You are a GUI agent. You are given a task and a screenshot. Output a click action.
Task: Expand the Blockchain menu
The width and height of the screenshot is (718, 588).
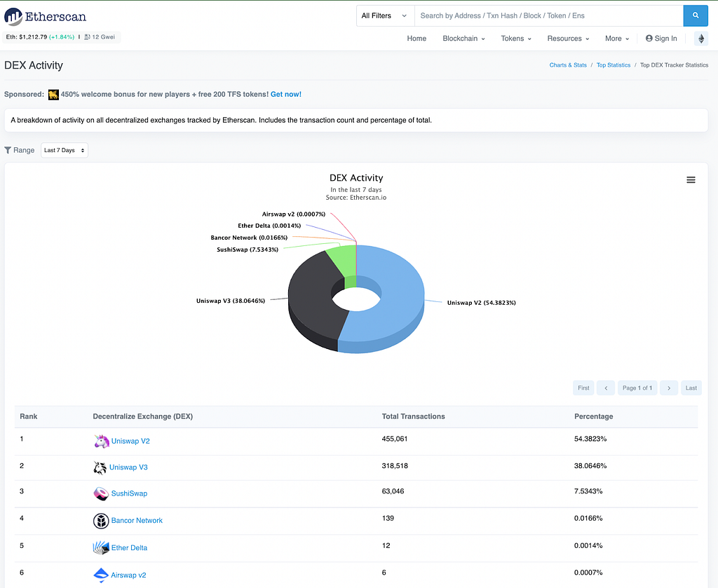click(x=463, y=39)
